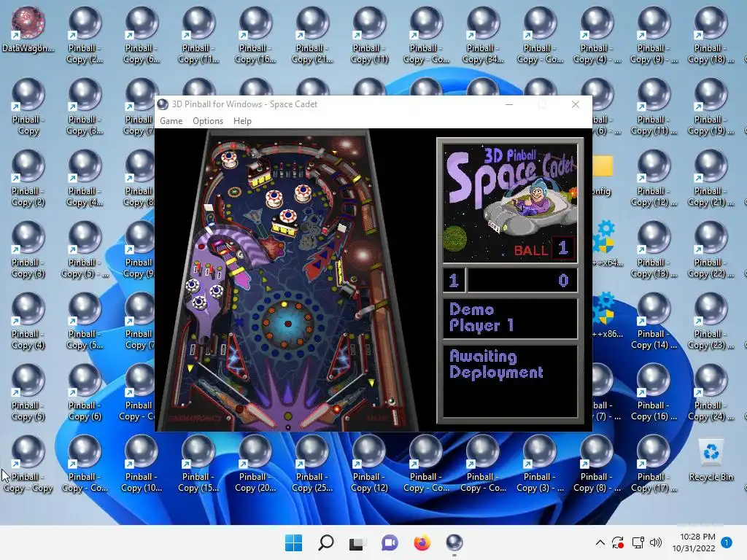The height and width of the screenshot is (560, 747).
Task: Open network settings from the tray icon
Action: 638,542
